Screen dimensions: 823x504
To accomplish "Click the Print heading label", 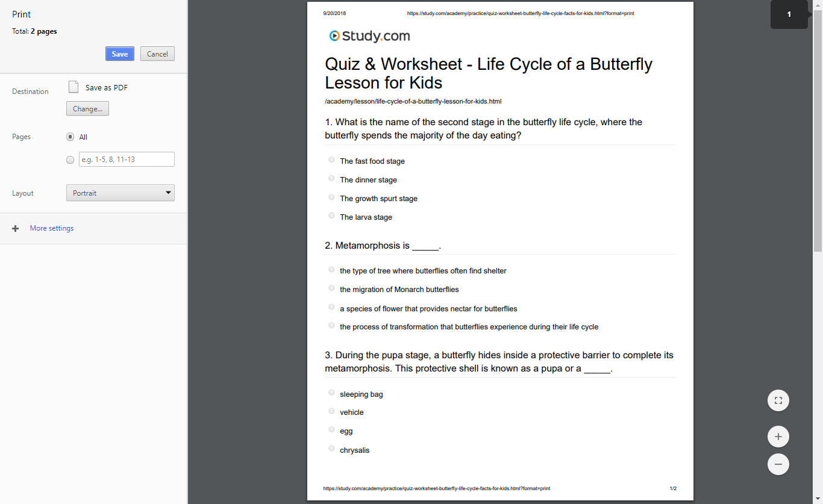I will [20, 14].
